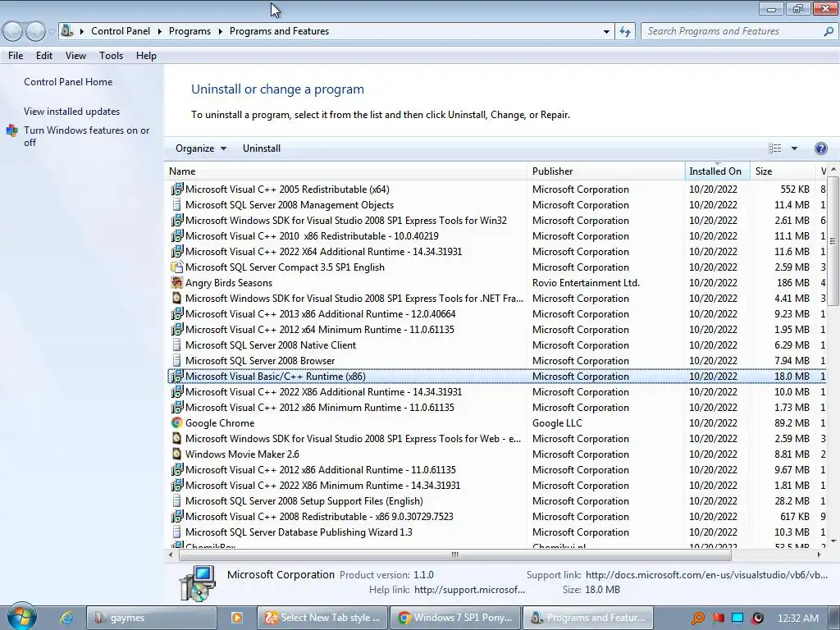Screen dimensions: 840x630
Task: Click icon of Visual C++ 2010 x86 Redistributable
Action: coord(177,235)
